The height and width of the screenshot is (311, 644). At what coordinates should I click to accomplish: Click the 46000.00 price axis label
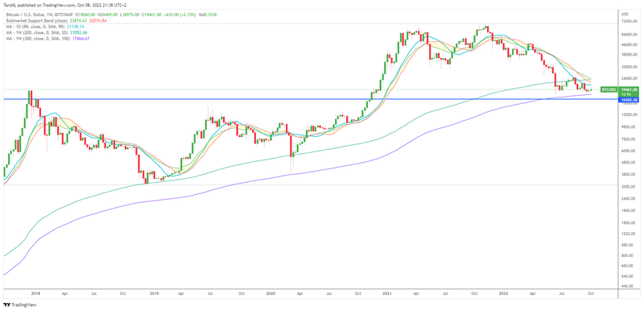point(630,44)
